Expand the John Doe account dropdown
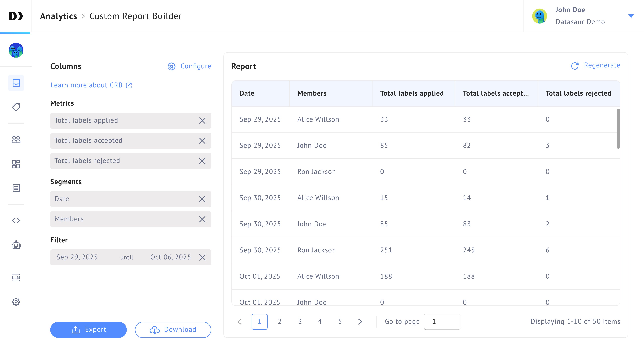Viewport: 644px width, 362px height. 631,16
